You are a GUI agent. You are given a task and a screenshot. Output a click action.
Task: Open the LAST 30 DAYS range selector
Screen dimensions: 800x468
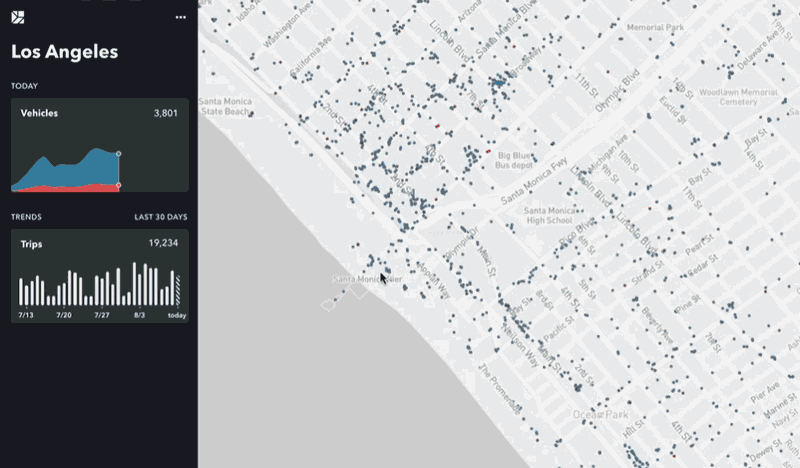(161, 217)
